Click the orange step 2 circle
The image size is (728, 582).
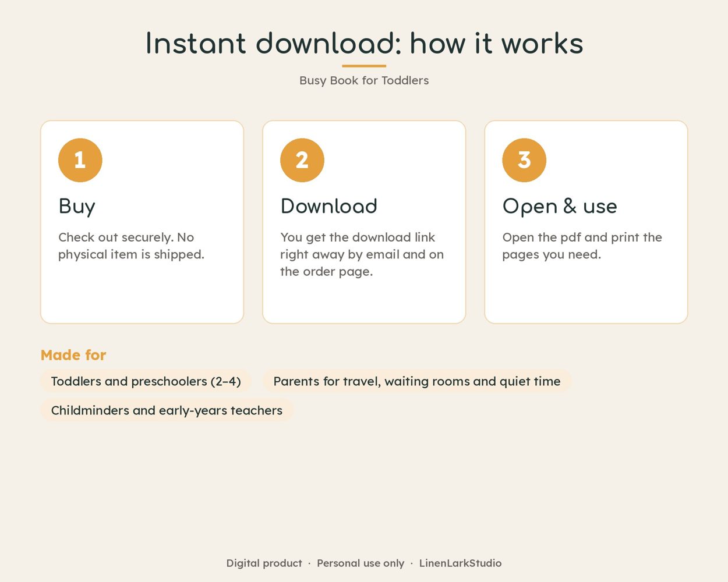[x=302, y=160]
